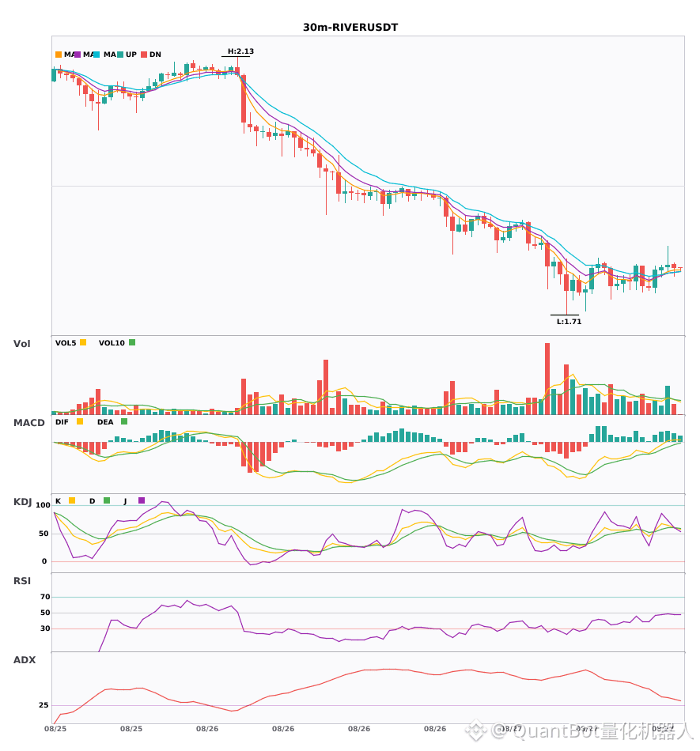Click the KDJ axis value 0

point(44,561)
